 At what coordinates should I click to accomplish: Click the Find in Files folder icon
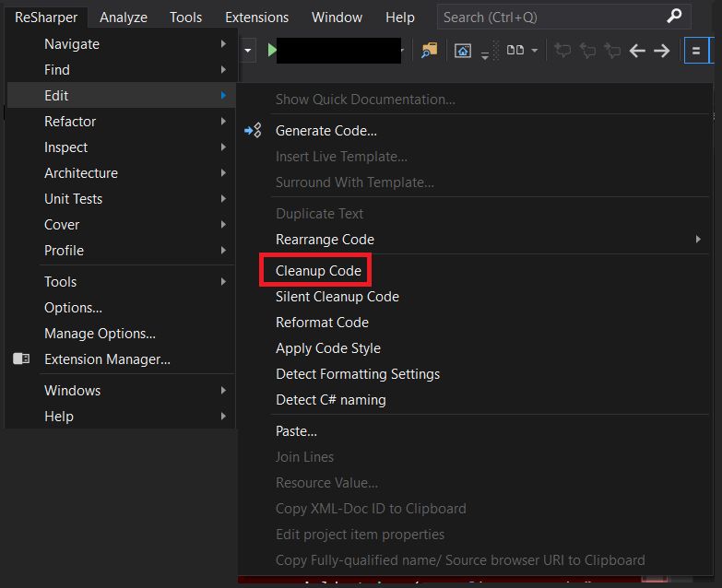(x=429, y=50)
